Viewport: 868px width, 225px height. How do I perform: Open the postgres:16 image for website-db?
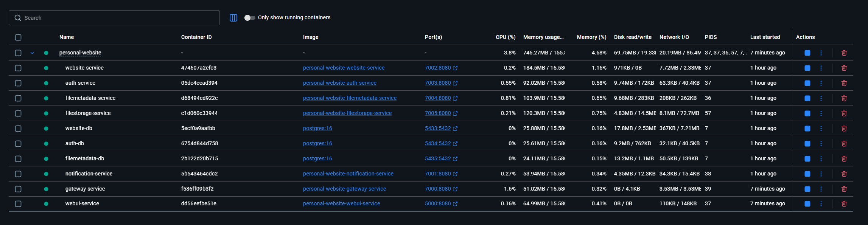coord(317,128)
